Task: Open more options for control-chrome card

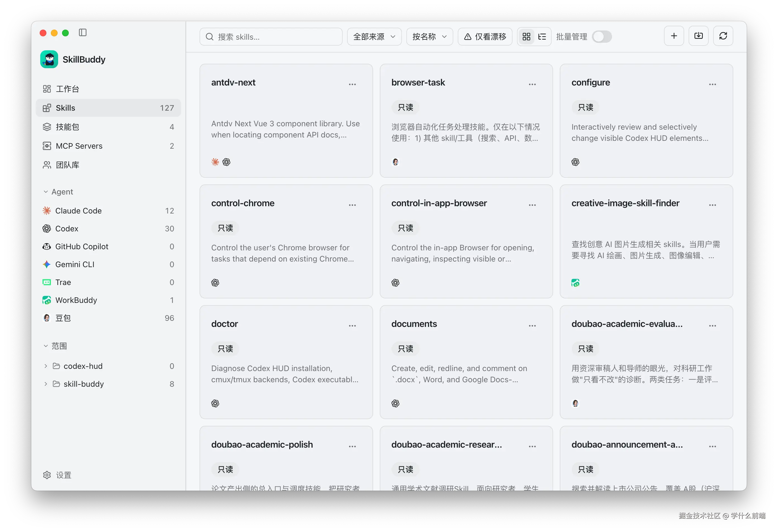Action: [352, 205]
